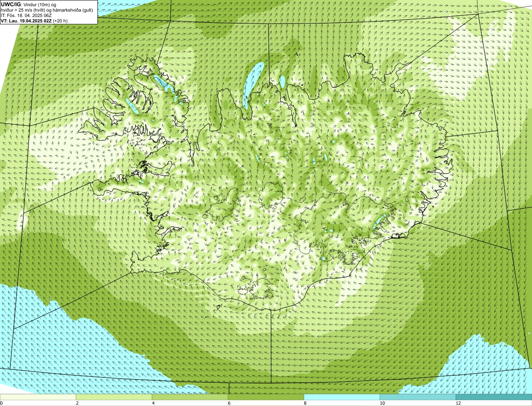The width and height of the screenshot is (532, 406).
Task: Select the 2–4 light green legend swatch
Action: pyautogui.click(x=114, y=397)
